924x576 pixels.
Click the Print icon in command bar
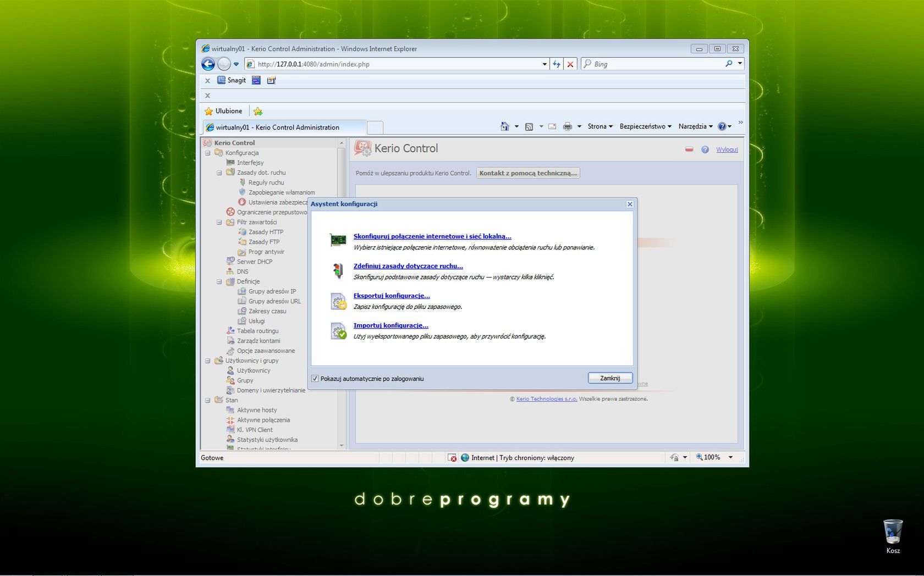click(568, 126)
